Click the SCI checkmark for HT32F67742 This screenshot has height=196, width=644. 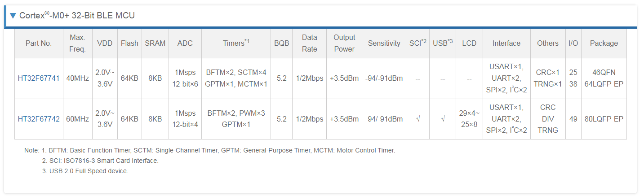[418, 119]
